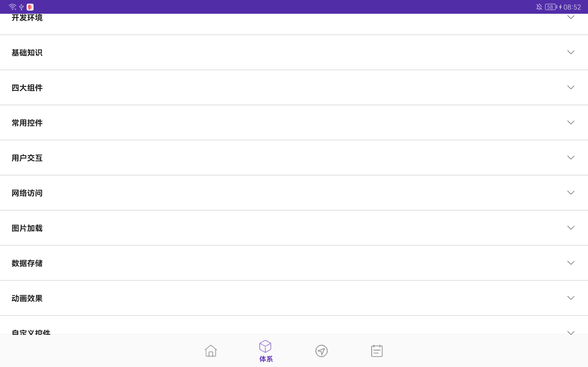Screen dimensions: 588x367
Task: Tap the 开发环境 category title
Action: click(x=27, y=17)
